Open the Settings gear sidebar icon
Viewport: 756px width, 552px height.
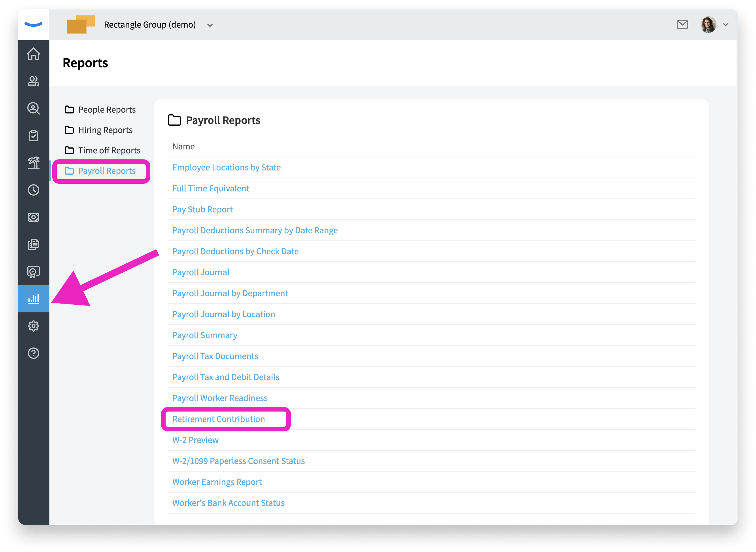click(x=33, y=326)
